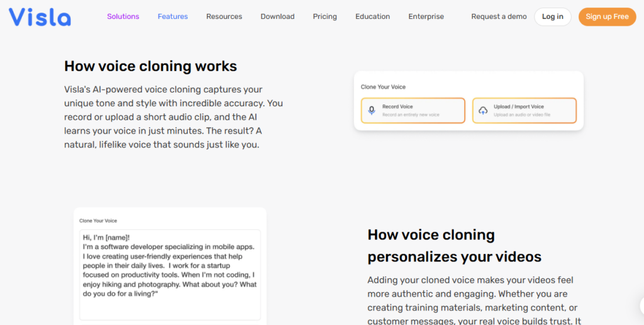This screenshot has width=644, height=325.
Task: Expand the Resources navigation item
Action: tap(224, 16)
